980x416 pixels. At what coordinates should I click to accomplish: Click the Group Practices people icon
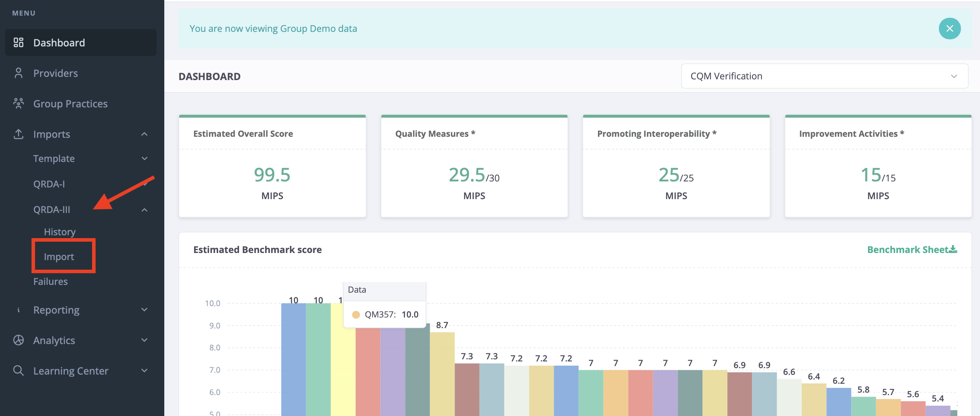point(18,103)
